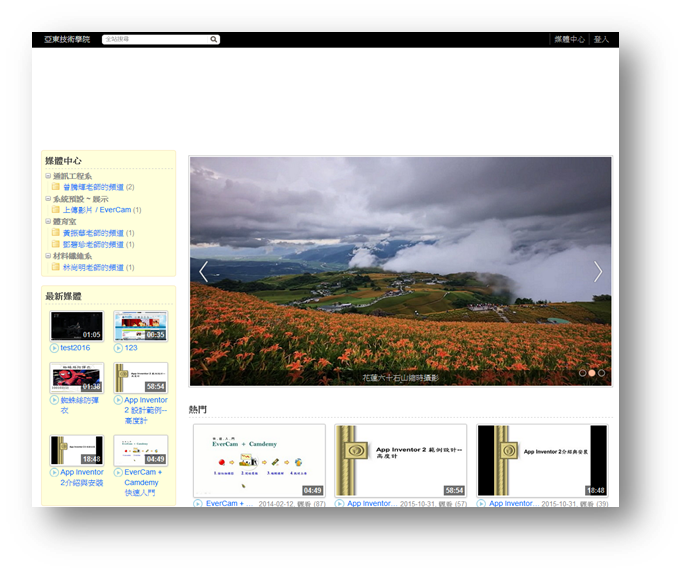Click 通訊工程系 category label
The image size is (684, 572).
[72, 176]
